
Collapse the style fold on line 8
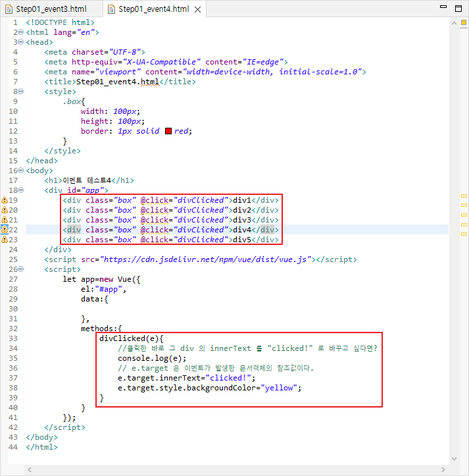click(20, 91)
